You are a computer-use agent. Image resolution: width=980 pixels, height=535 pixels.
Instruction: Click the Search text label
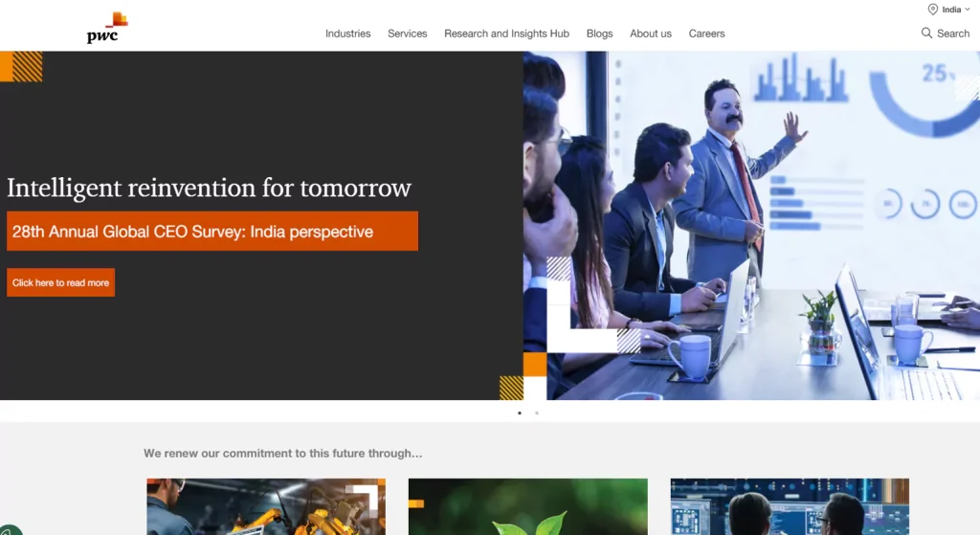pyautogui.click(x=953, y=33)
